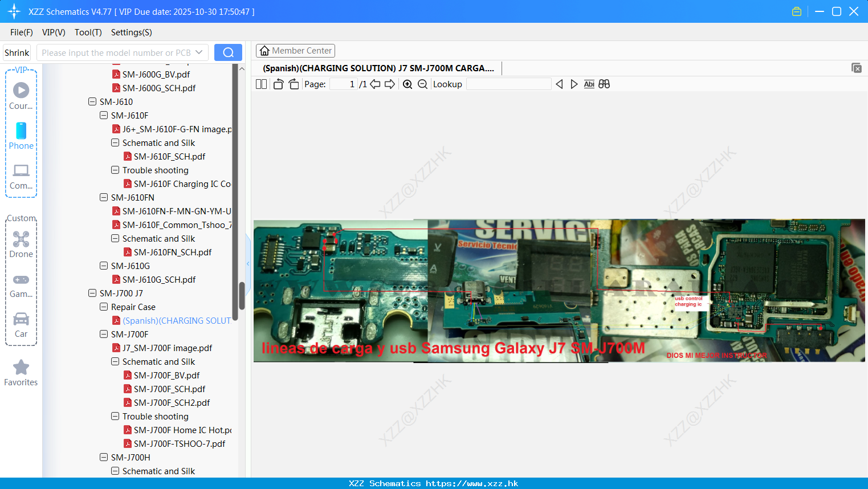Collapse Schematic and Silk under SM-J610F
The height and width of the screenshot is (489, 868).
[115, 142]
